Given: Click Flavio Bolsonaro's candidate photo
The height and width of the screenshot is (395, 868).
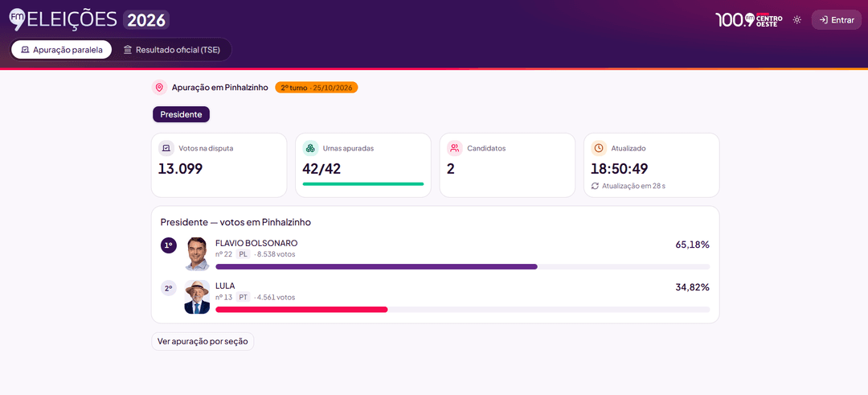Looking at the screenshot, I should click(197, 253).
